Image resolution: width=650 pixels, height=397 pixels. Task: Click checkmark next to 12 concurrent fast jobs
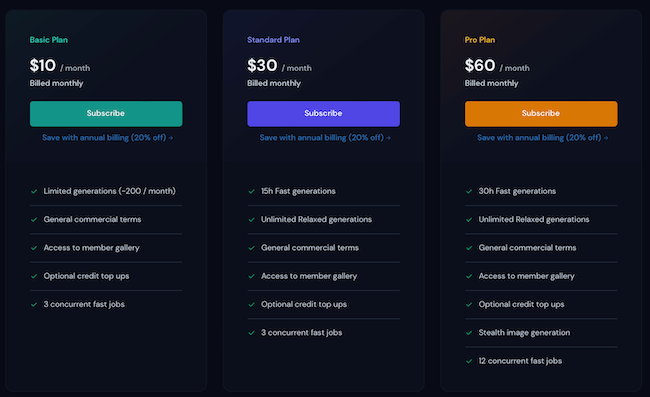click(469, 361)
